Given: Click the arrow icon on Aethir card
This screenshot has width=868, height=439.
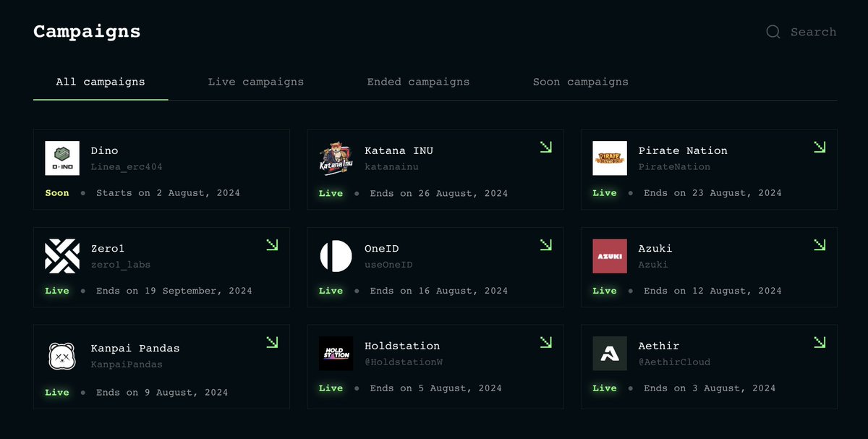Looking at the screenshot, I should 820,342.
